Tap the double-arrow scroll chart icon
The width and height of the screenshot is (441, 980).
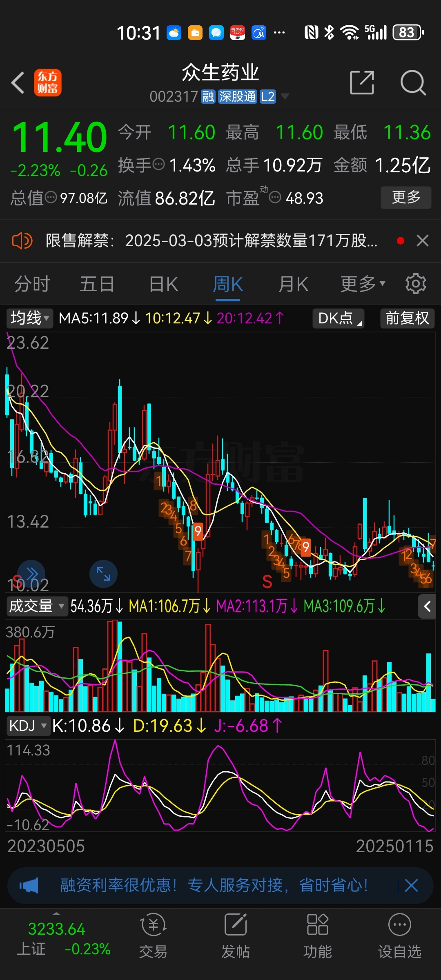31,574
